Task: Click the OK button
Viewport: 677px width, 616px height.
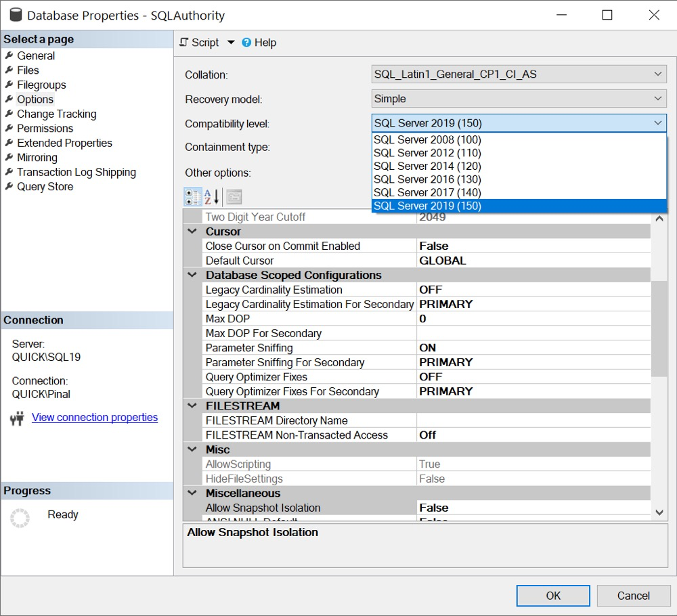Action: [x=552, y=596]
